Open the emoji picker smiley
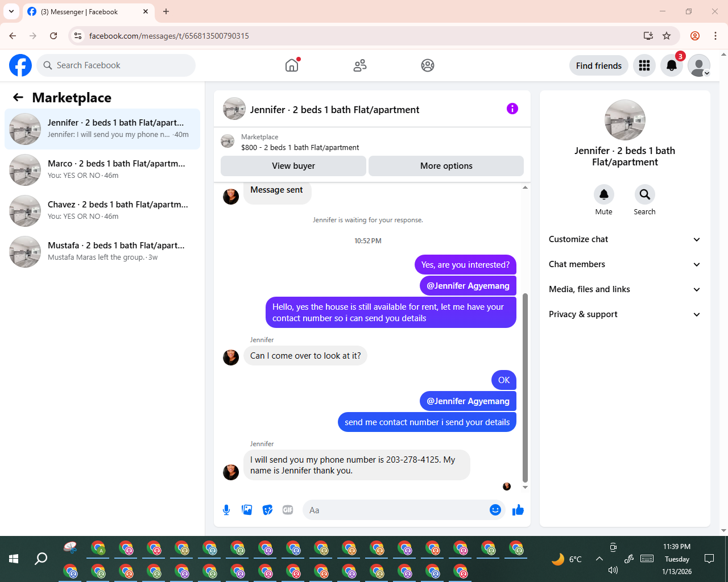The height and width of the screenshot is (582, 728). pos(495,510)
